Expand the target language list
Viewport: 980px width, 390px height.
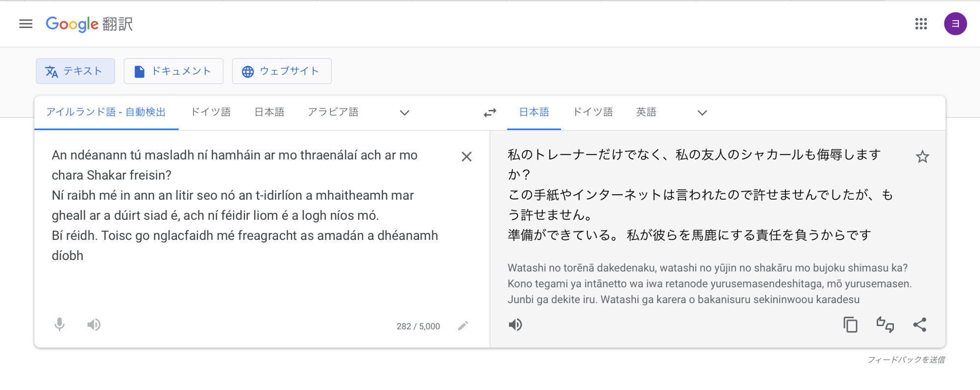click(x=702, y=113)
